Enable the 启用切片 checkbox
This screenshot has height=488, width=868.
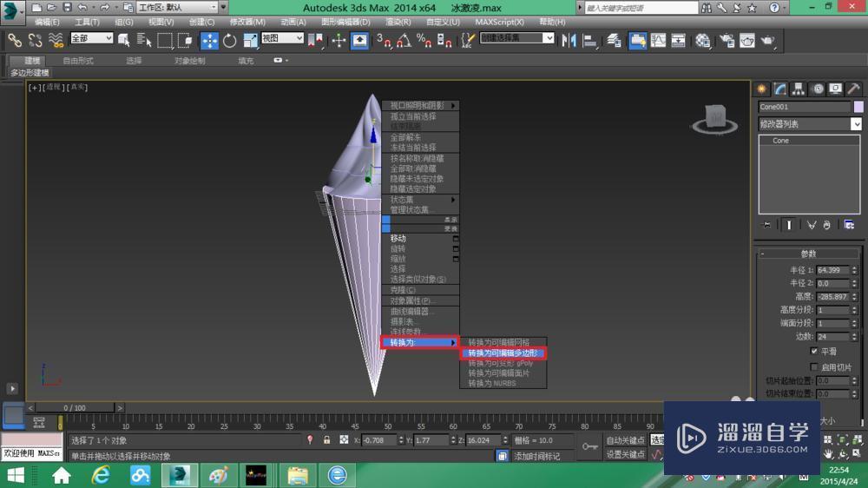814,366
